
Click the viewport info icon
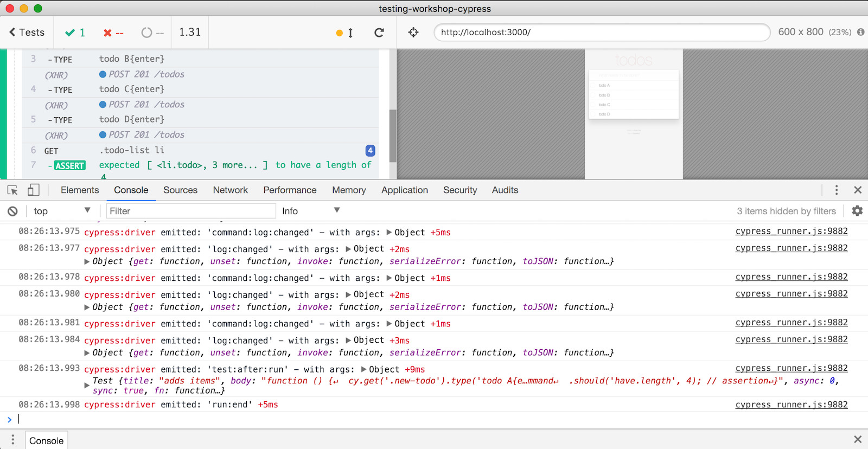[x=860, y=32]
